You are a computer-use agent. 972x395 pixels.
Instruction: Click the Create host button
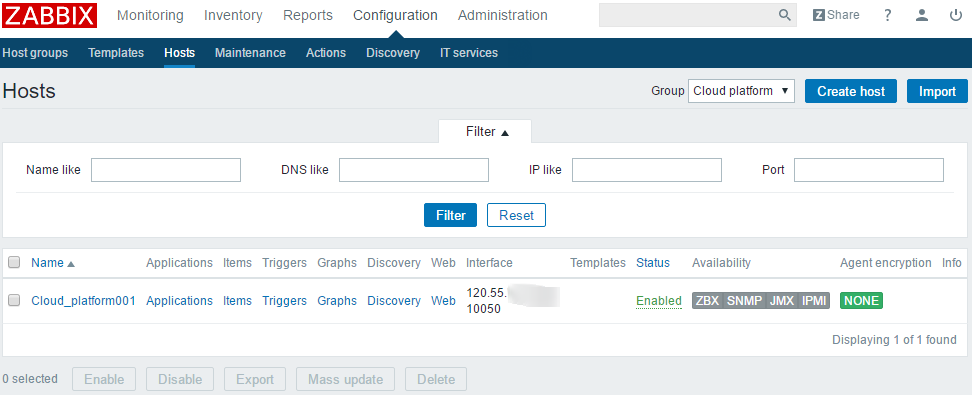[850, 91]
